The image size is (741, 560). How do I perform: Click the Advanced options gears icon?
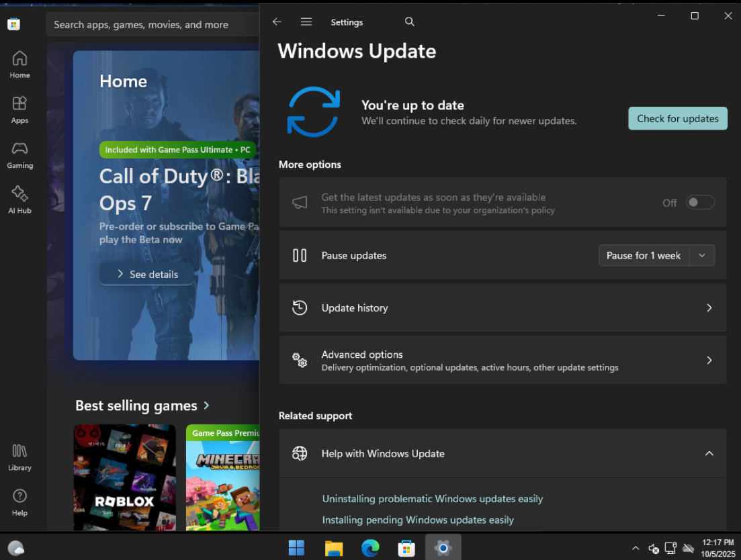[300, 361]
